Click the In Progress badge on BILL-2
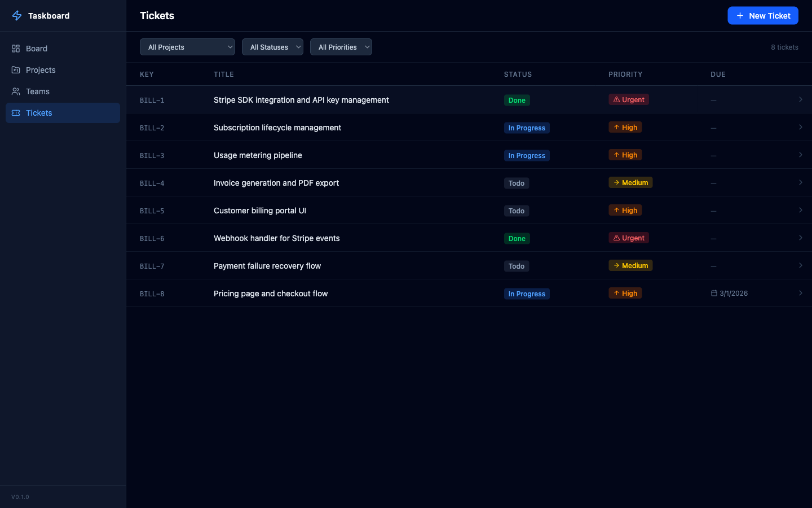Image resolution: width=812 pixels, height=508 pixels. pyautogui.click(x=527, y=128)
